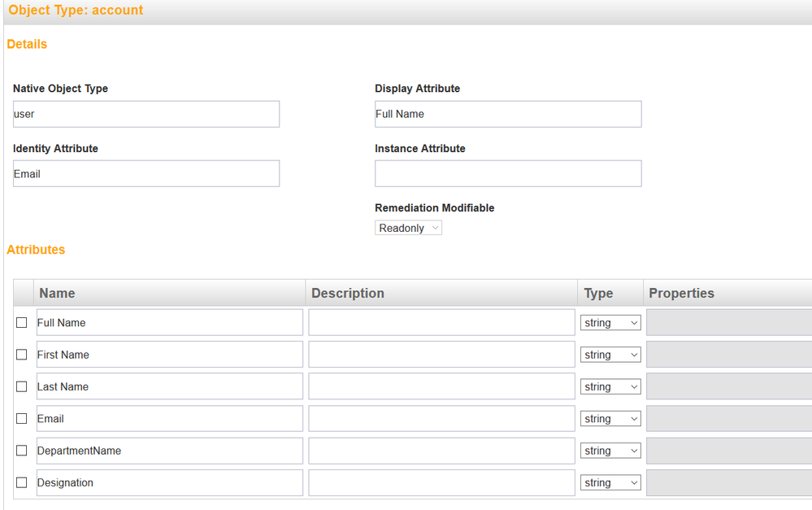Toggle checkbox beside the Email attribute row
812x510 pixels.
coord(22,419)
